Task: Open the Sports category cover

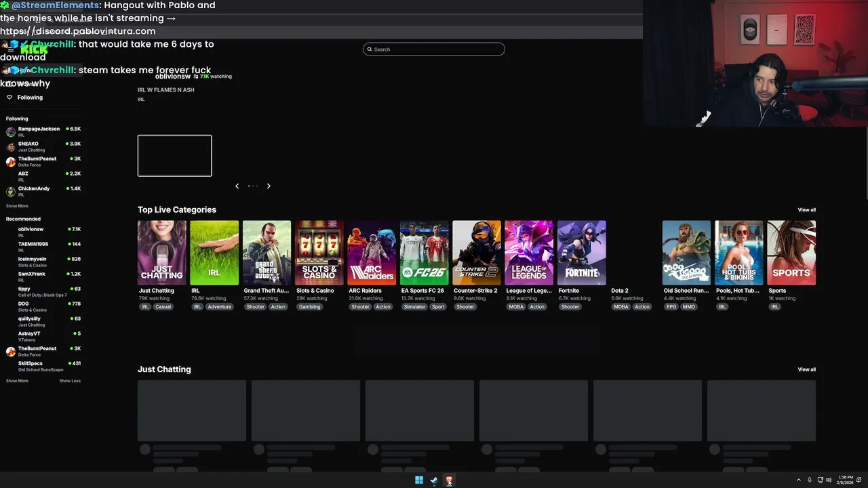Action: click(x=791, y=253)
